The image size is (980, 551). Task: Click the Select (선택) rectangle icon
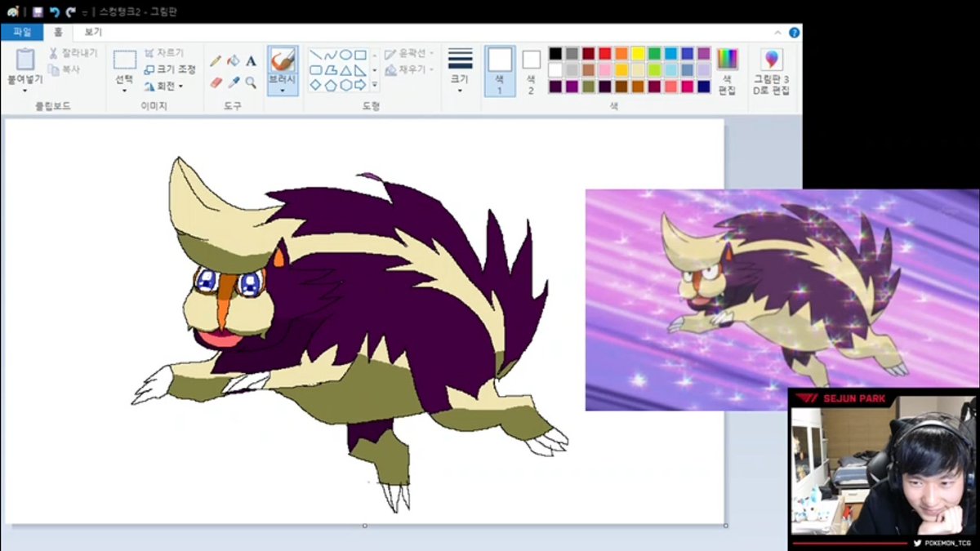pos(124,60)
